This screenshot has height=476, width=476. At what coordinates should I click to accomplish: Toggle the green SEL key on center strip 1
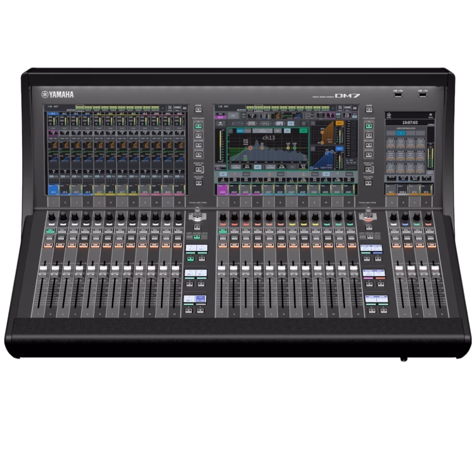point(223,231)
